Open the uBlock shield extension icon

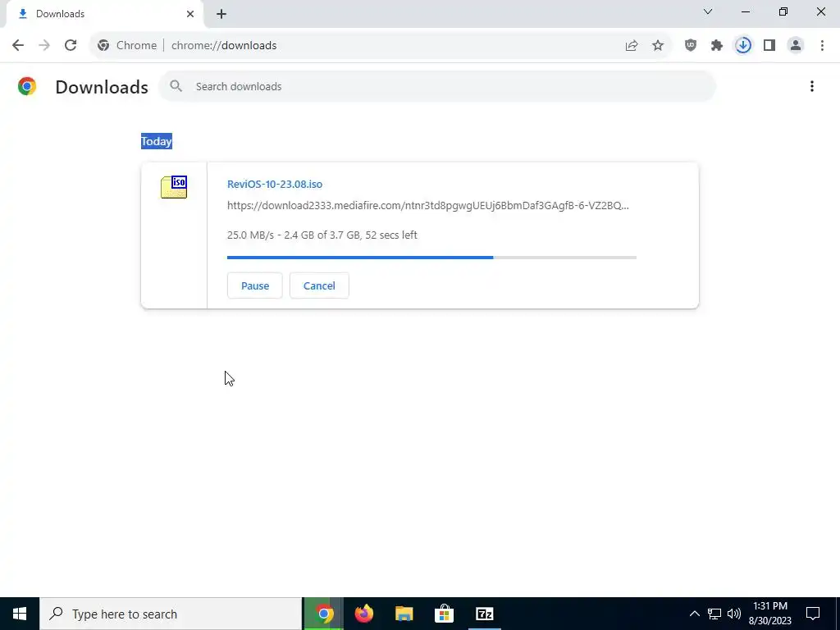click(x=691, y=46)
